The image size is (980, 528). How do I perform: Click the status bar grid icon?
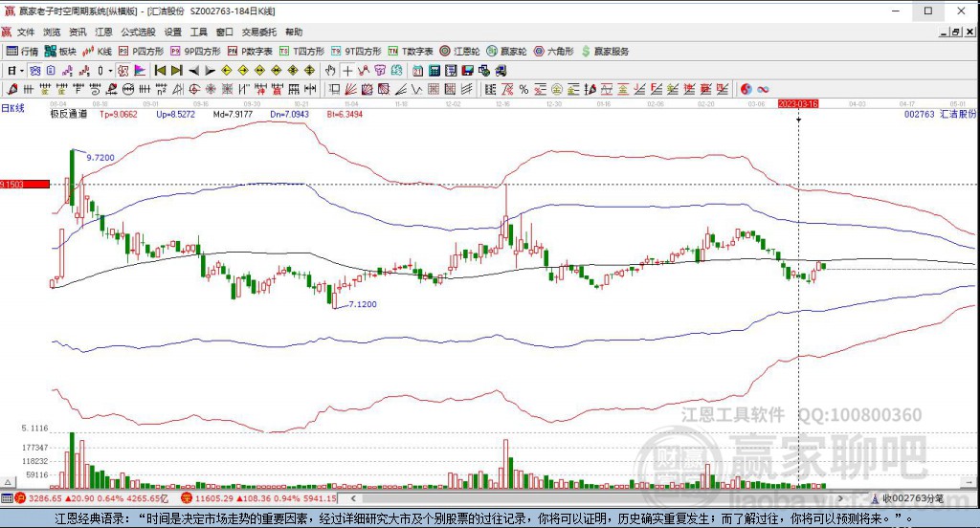point(7,498)
